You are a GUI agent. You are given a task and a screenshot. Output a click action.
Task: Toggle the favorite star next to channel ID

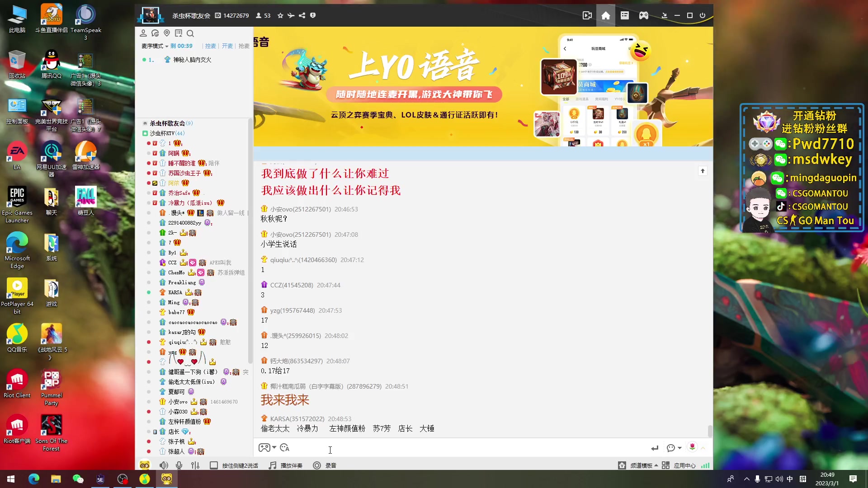pyautogui.click(x=280, y=15)
